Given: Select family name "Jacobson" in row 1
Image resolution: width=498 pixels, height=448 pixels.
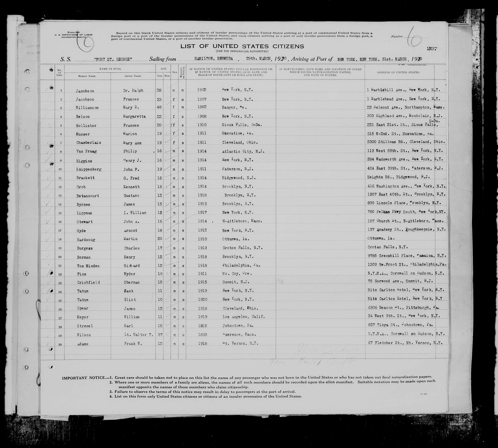Looking at the screenshot, I should coord(85,91).
